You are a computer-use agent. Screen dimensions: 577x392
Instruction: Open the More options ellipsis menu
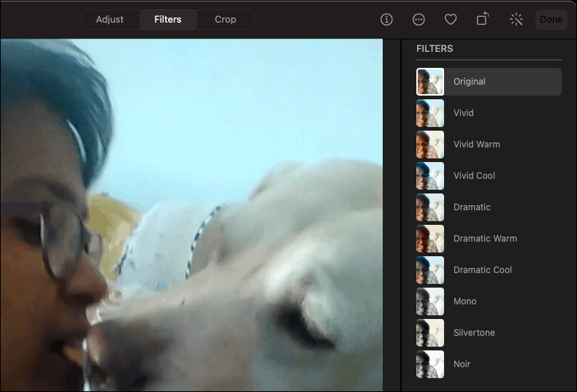pyautogui.click(x=419, y=20)
